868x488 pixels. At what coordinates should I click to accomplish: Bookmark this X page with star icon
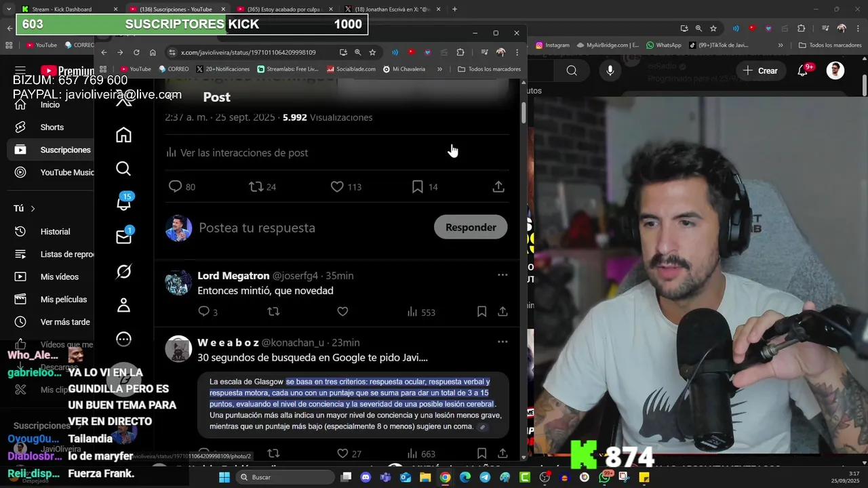coord(372,52)
